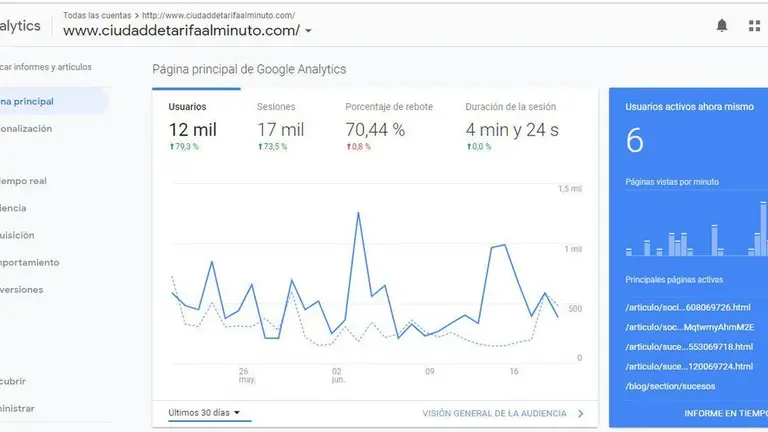Open the Informe en tiempo real link

pos(726,414)
